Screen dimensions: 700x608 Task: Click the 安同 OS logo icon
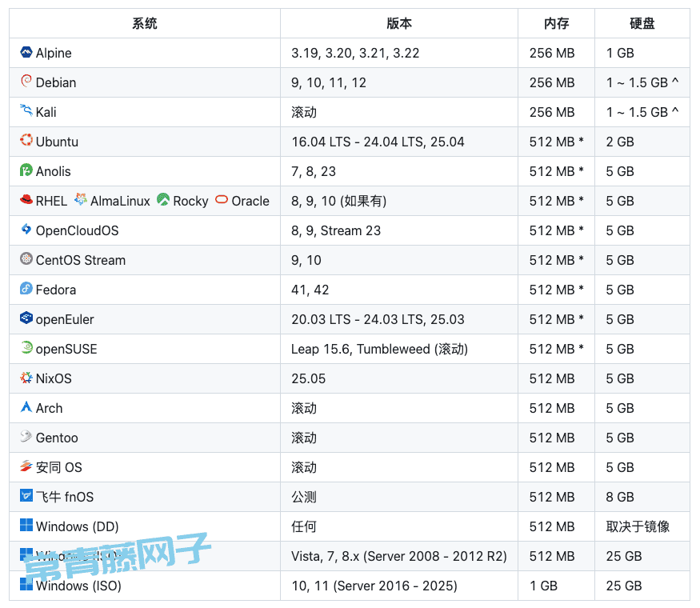pos(26,466)
